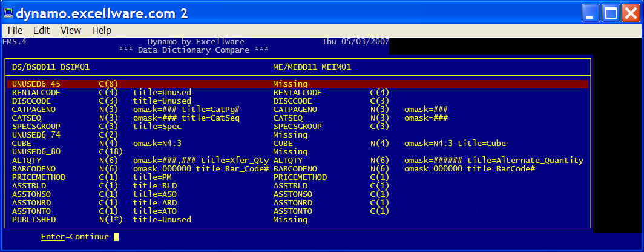Image resolution: width=644 pixels, height=252 pixels.
Task: Click right column PRICEMETHOD field
Action: [300, 177]
